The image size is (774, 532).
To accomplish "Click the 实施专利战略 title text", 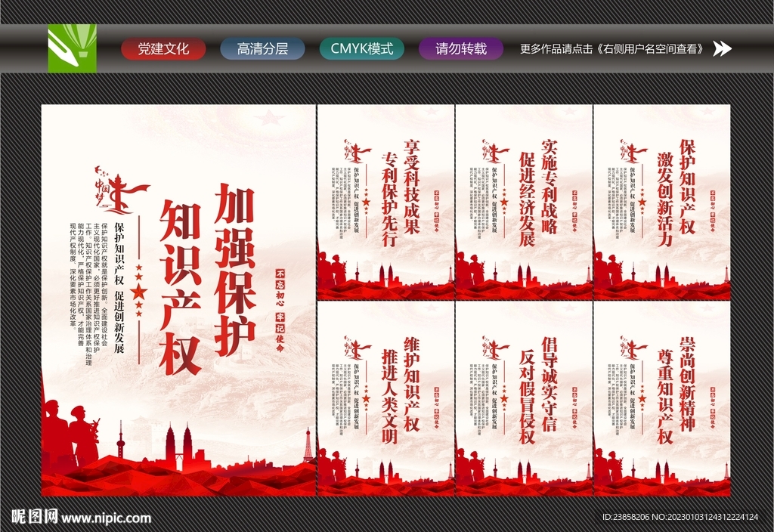I will tap(550, 187).
